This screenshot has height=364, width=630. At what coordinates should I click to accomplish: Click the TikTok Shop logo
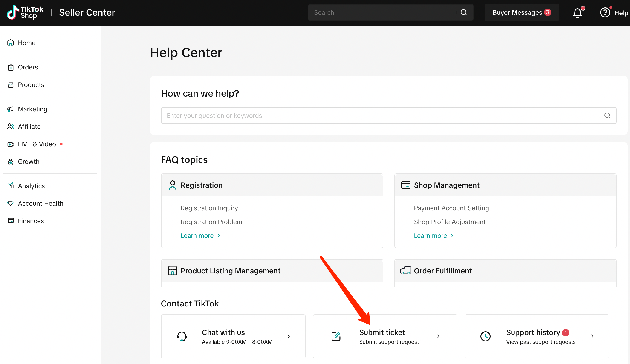point(25,12)
